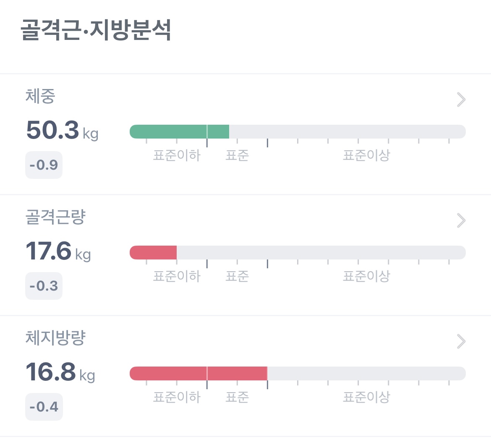Tap 표준 label under 체중 bar
The image size is (491, 448).
click(237, 155)
